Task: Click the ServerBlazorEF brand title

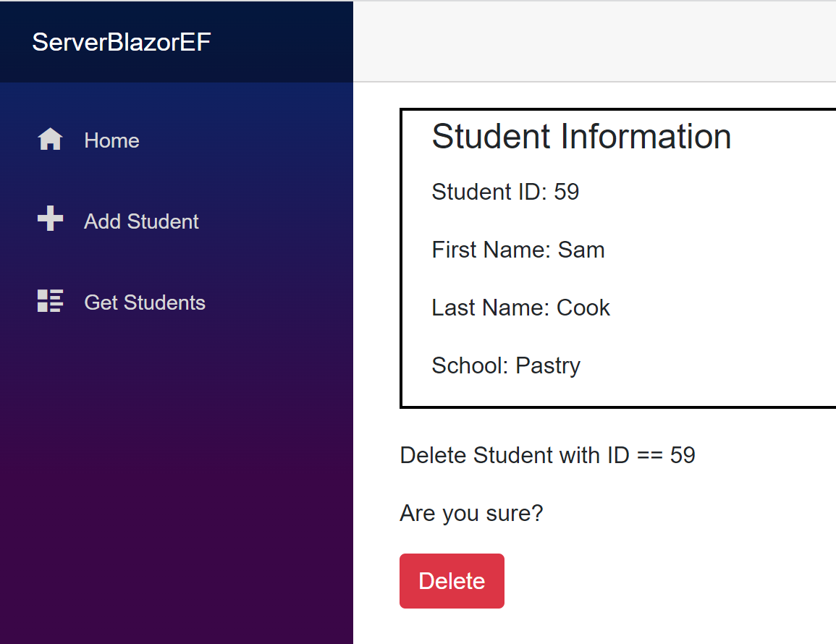Action: click(122, 42)
